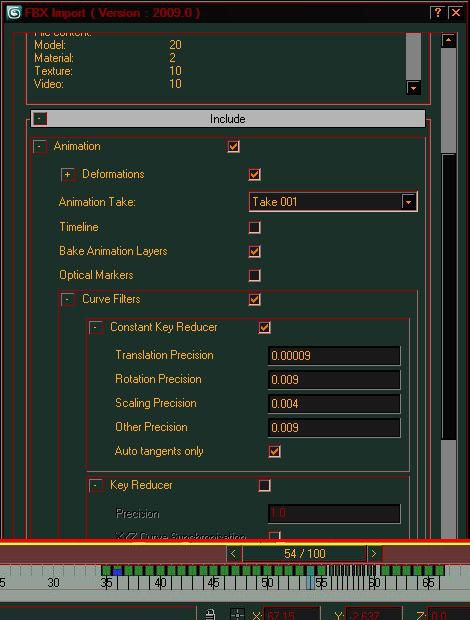470x620 pixels.
Task: Advance to next frame with right arrow
Action: click(374, 554)
